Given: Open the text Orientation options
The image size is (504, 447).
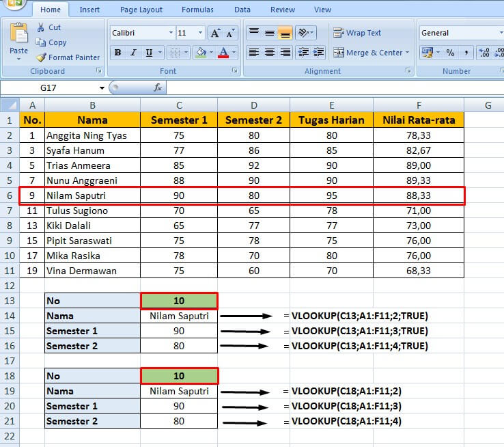Looking at the screenshot, I should 306,33.
